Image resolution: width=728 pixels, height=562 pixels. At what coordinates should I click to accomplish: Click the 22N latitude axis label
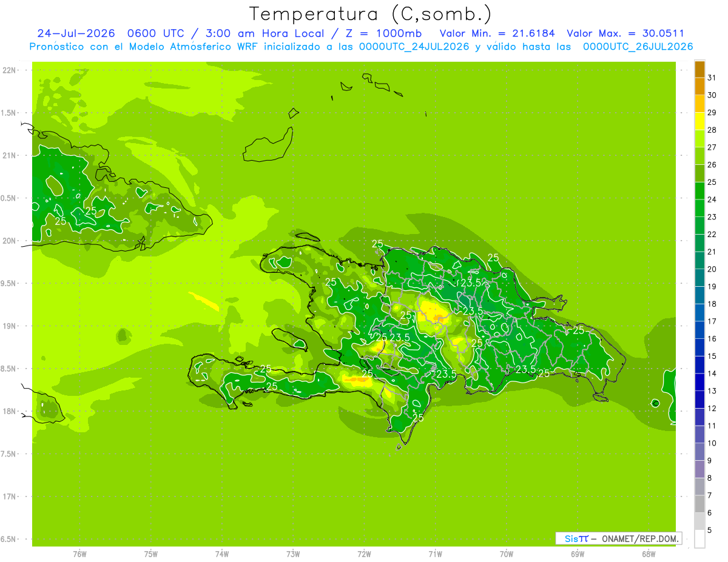(x=10, y=70)
